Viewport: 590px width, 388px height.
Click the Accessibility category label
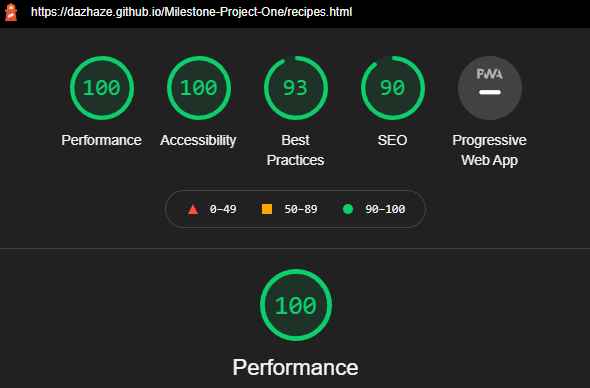coord(198,140)
